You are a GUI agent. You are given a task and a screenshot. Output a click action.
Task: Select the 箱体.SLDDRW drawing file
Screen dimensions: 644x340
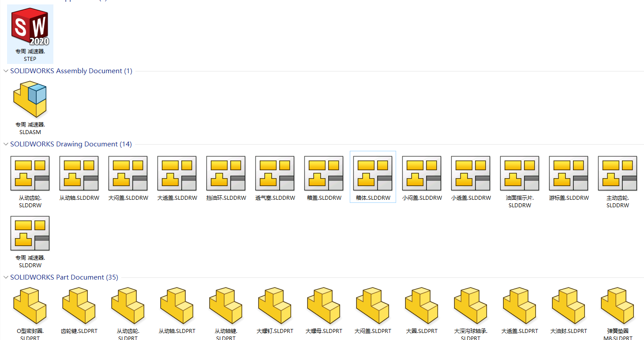coord(373,177)
